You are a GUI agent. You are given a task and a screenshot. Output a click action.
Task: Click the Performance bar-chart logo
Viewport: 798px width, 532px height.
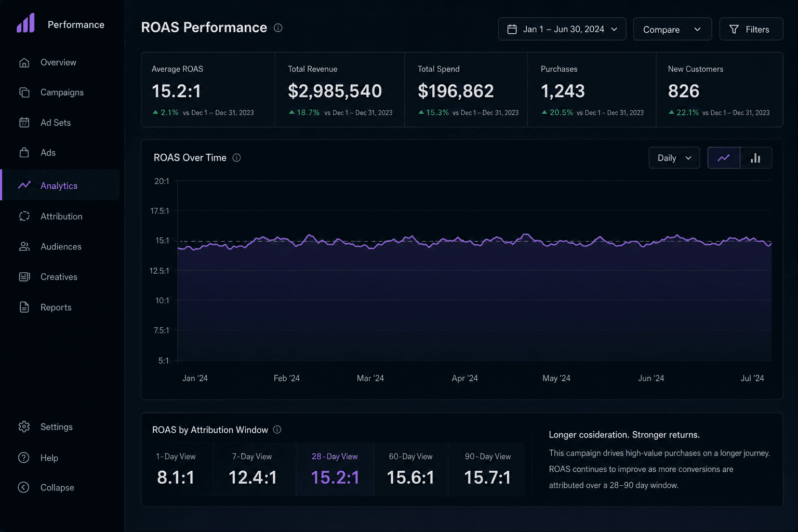point(25,23)
